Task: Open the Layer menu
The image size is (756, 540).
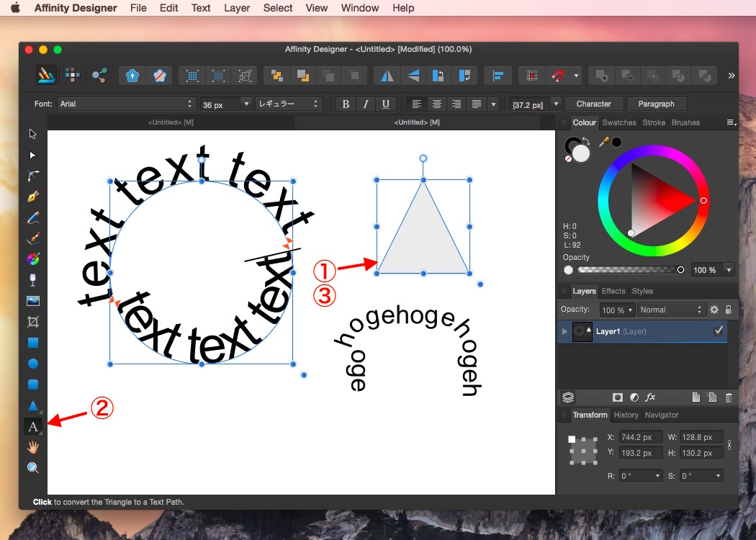Action: [x=237, y=8]
